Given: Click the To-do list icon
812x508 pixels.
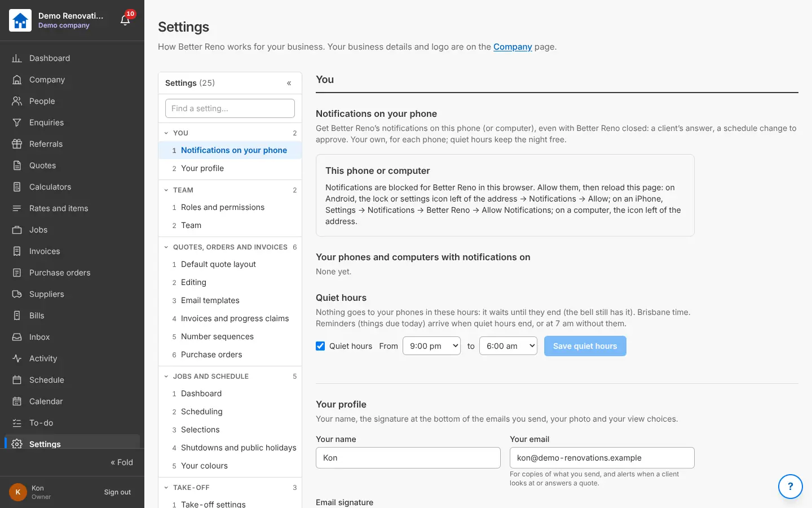Looking at the screenshot, I should click(x=17, y=423).
